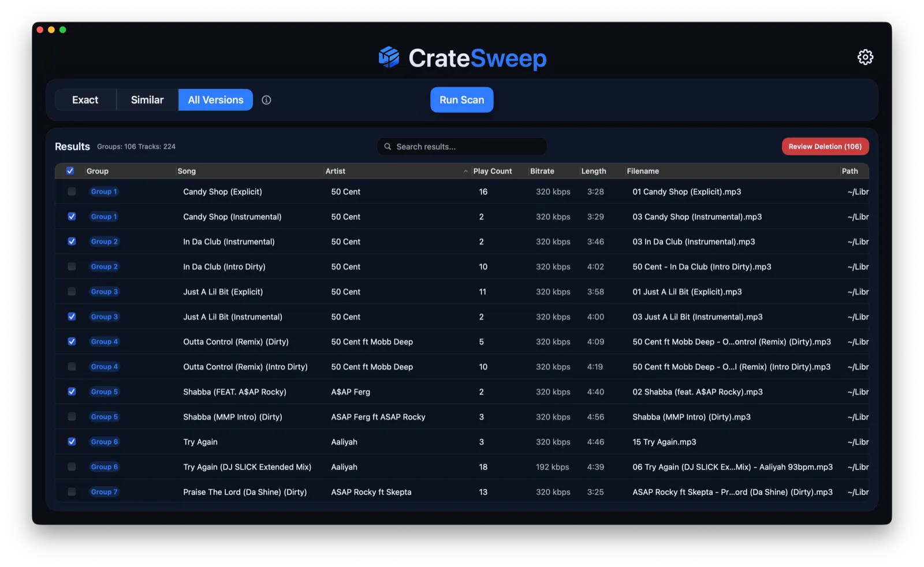Click the length 4:56 cell
This screenshot has height=567, width=924.
[x=595, y=417]
